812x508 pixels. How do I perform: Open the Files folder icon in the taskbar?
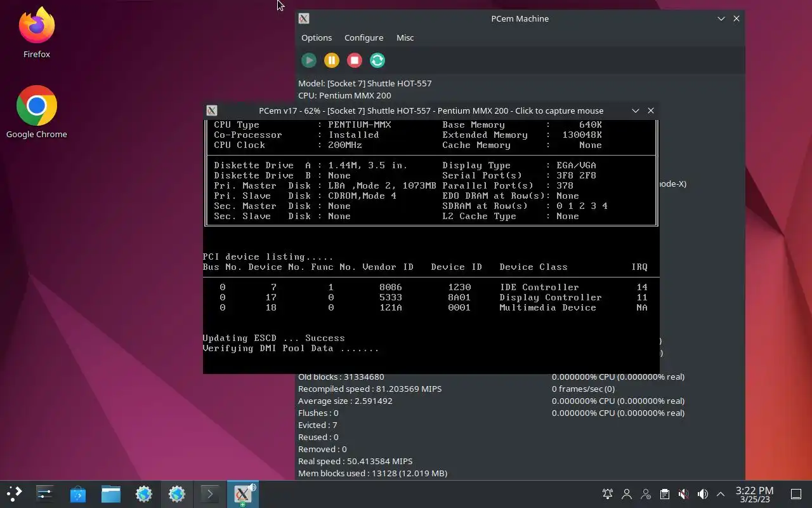point(111,493)
